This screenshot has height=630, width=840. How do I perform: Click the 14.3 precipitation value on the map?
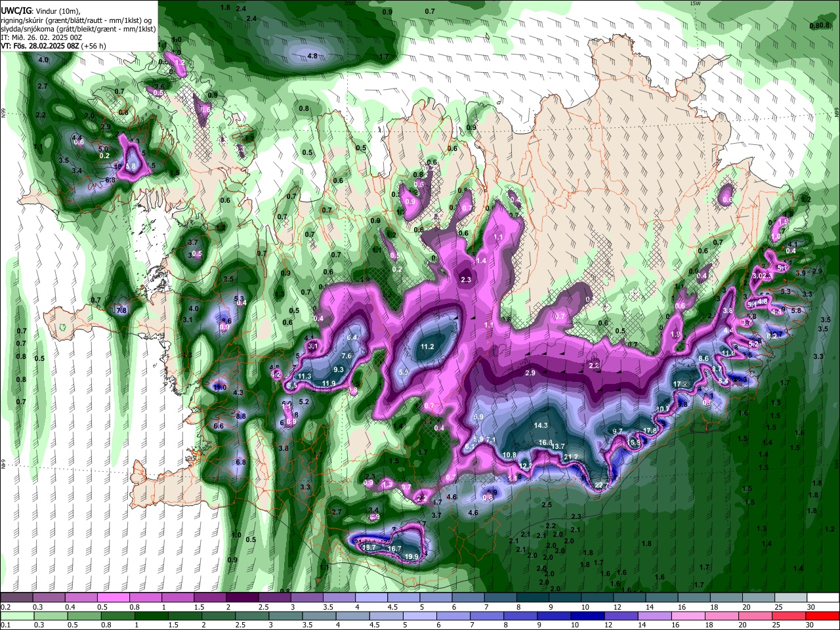pos(540,425)
